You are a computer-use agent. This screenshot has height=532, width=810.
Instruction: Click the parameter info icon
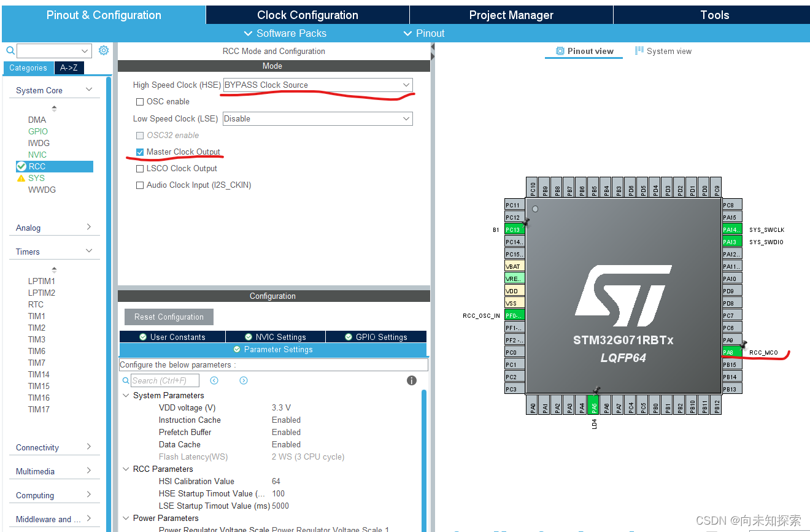[x=412, y=380]
